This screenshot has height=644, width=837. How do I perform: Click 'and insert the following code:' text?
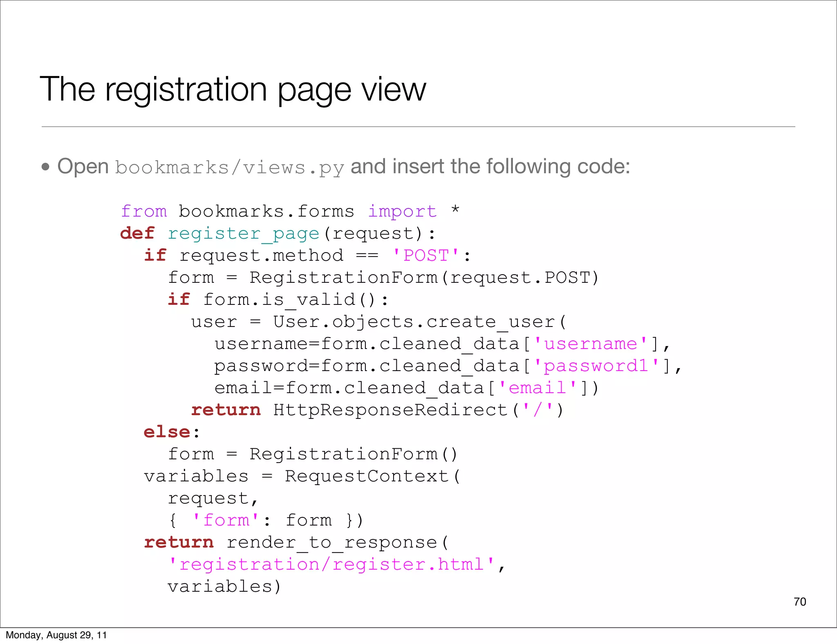[x=490, y=167]
